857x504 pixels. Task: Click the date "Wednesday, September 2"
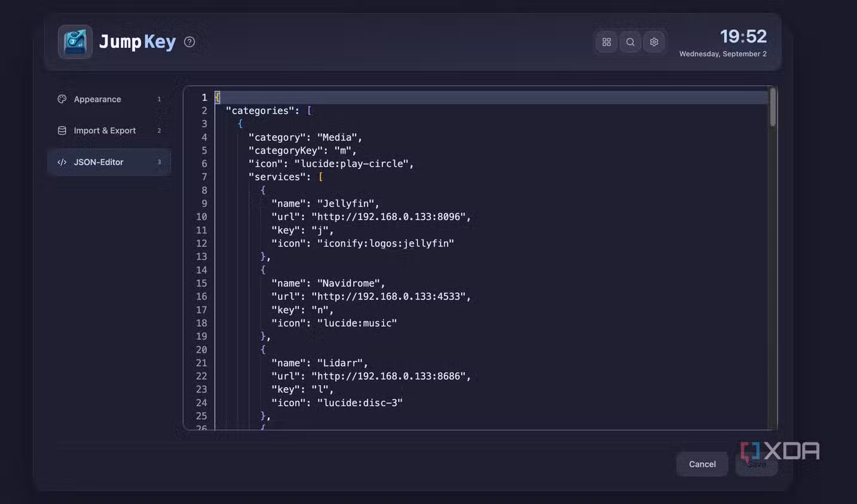click(x=723, y=54)
